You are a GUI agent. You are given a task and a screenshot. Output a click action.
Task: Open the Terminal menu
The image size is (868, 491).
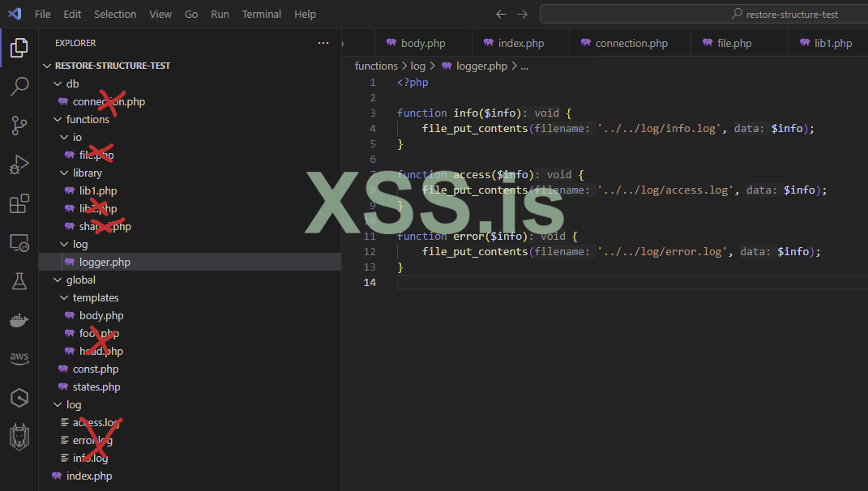coord(262,14)
